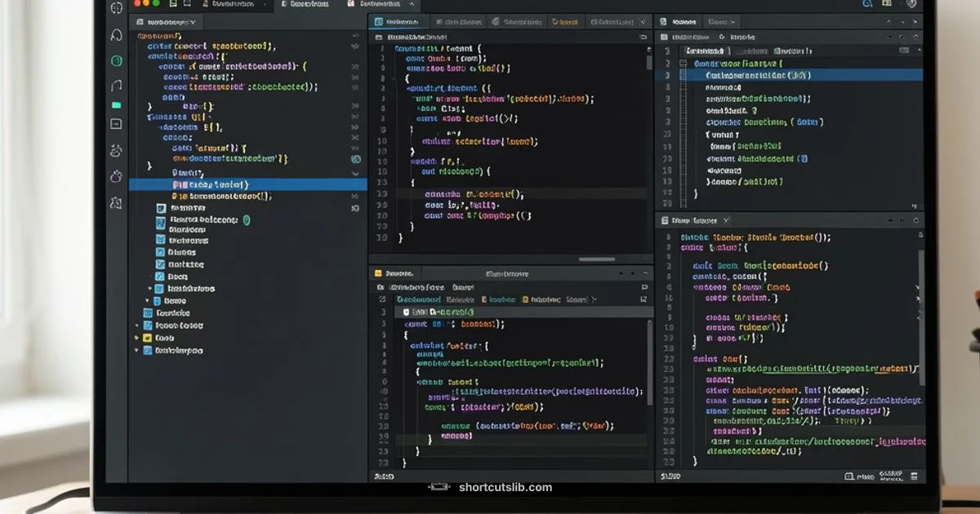Screen dimensions: 980x514
Task: Expand the last folder at the explorer bottom
Action: pyautogui.click(x=136, y=349)
